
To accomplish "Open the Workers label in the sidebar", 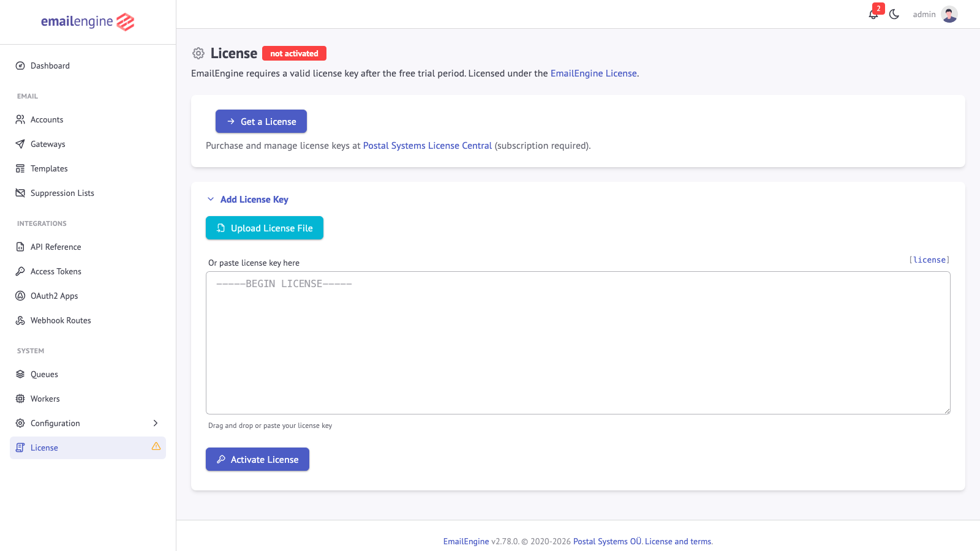I will tap(45, 399).
